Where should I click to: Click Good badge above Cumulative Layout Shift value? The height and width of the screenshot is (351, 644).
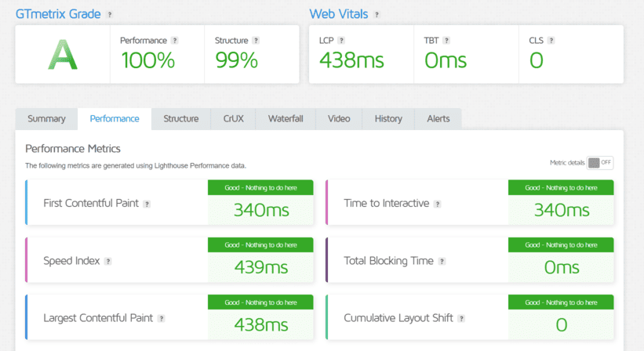(561, 302)
